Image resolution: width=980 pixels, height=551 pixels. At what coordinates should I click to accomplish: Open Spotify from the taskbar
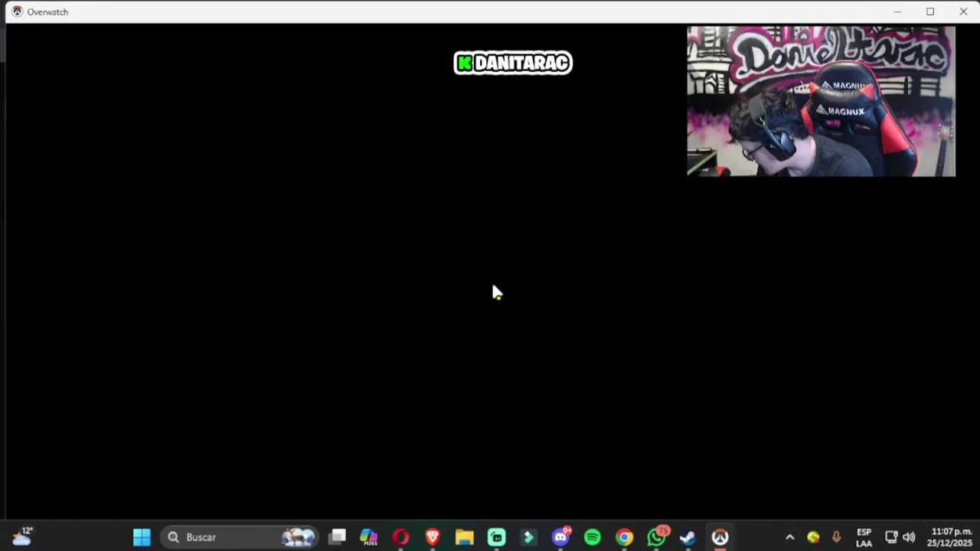pyautogui.click(x=593, y=537)
